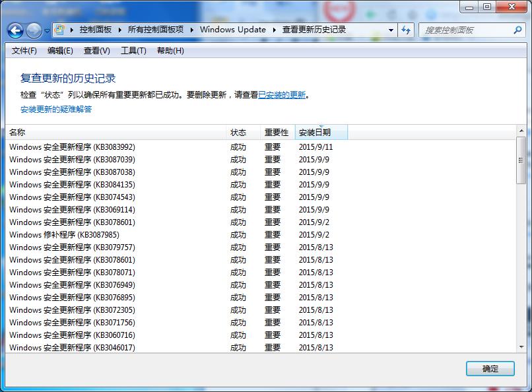Open the address bar history dropdown arrow
The width and height of the screenshot is (532, 392).
(x=391, y=30)
